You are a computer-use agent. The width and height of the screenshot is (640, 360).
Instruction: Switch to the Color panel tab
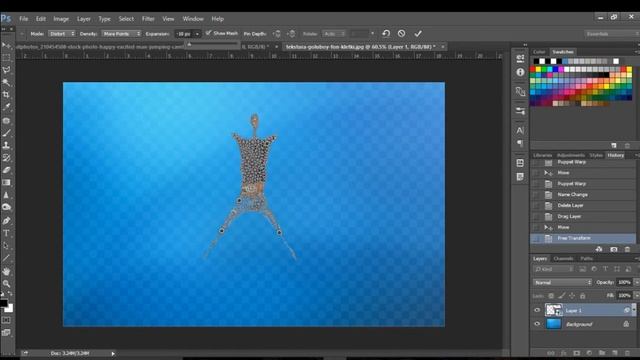click(539, 52)
